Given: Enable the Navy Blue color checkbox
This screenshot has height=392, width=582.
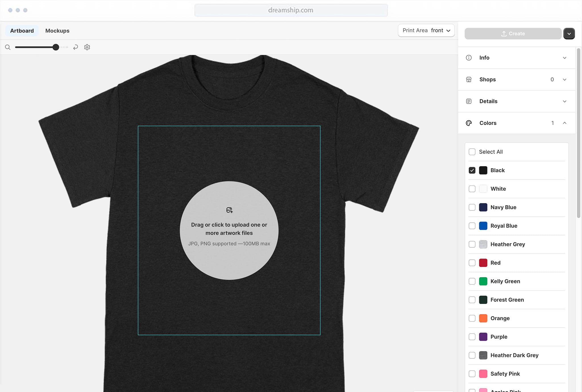Looking at the screenshot, I should click(472, 207).
